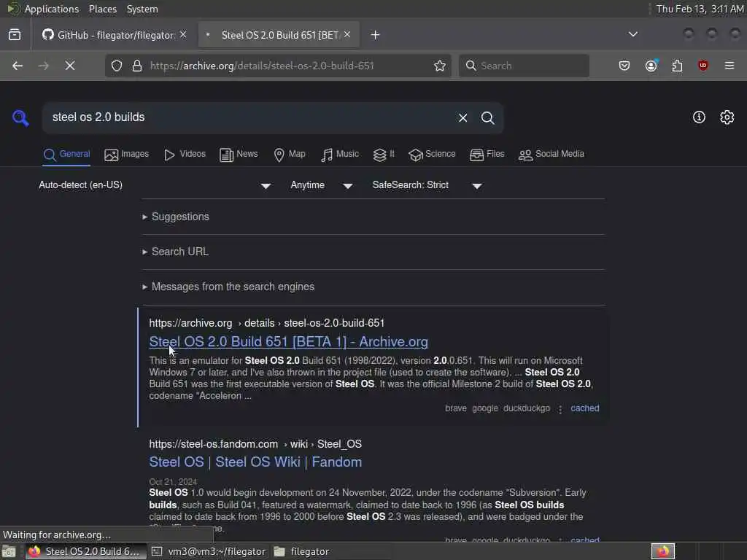This screenshot has height=560, width=747.
Task: Switch to Images category
Action: click(127, 155)
